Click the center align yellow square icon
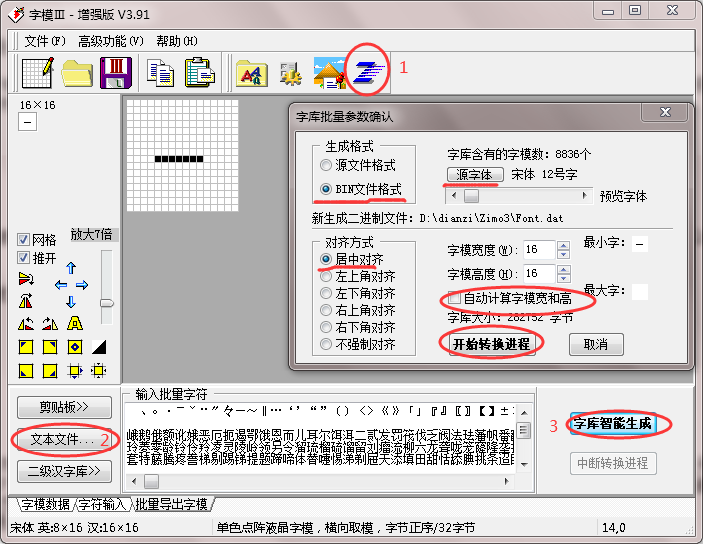The height and width of the screenshot is (544, 703). 74,347
